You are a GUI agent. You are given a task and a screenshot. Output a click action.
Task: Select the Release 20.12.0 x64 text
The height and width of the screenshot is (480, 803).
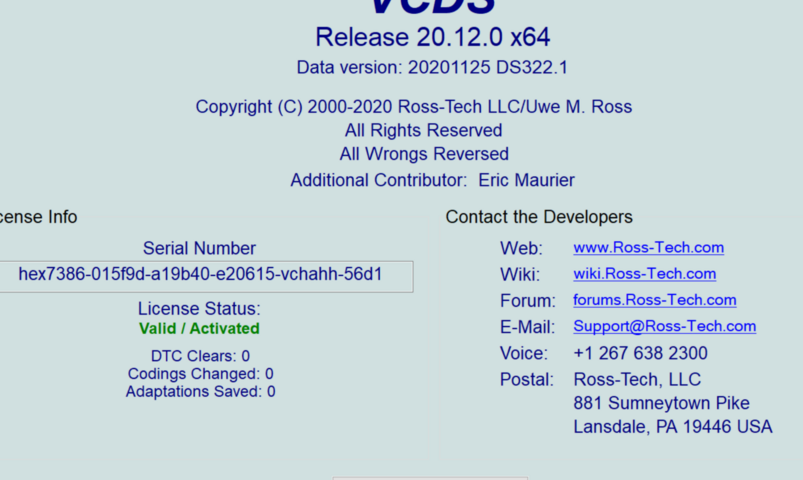(433, 37)
